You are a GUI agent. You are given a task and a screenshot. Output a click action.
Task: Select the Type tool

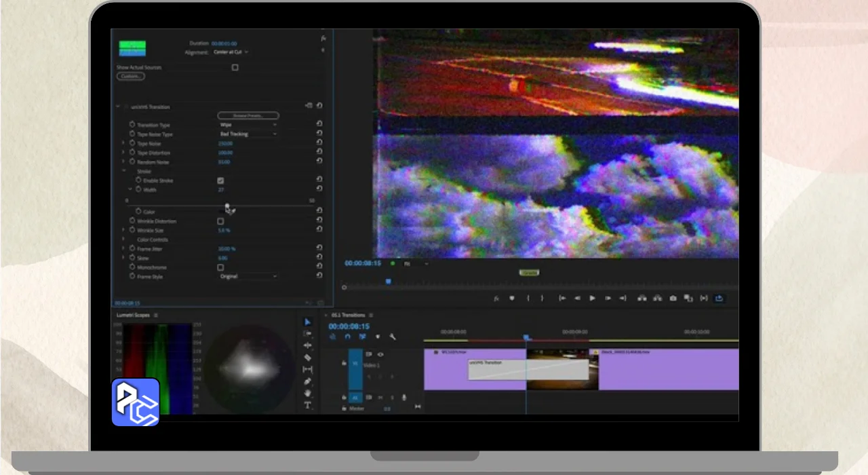coord(307,405)
